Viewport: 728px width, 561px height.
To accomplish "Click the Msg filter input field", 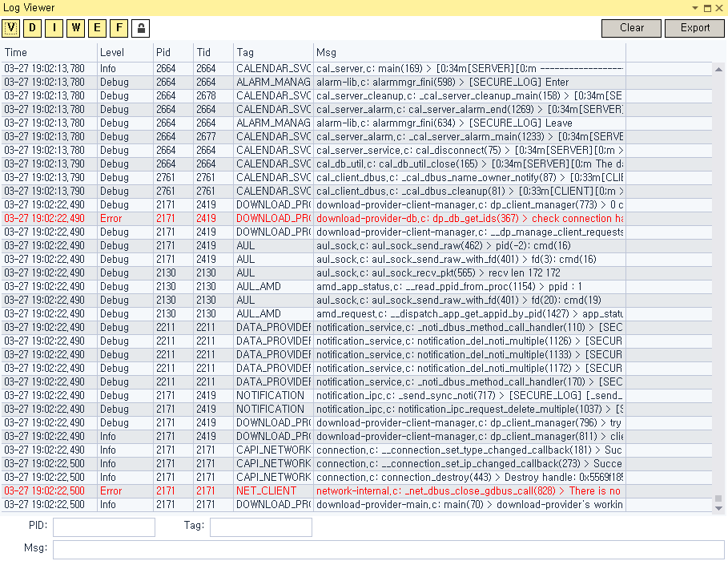I will pyautogui.click(x=388, y=549).
